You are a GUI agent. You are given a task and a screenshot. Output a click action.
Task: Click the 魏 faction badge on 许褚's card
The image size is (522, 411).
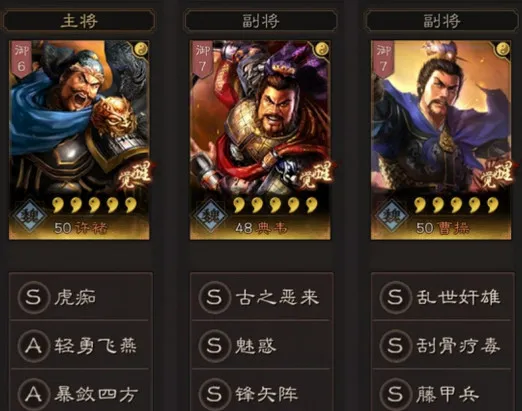[x=29, y=215]
